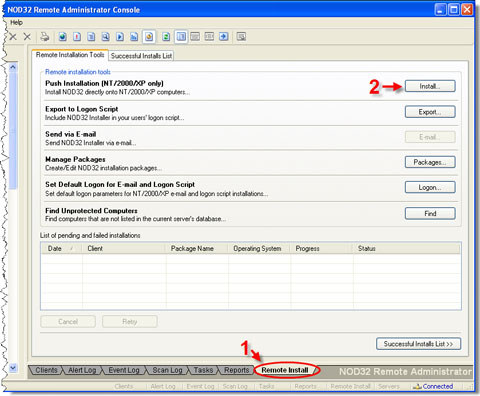Click the left scrollbar up arrow
This screenshot has width=480, height=396.
(x=13, y=67)
